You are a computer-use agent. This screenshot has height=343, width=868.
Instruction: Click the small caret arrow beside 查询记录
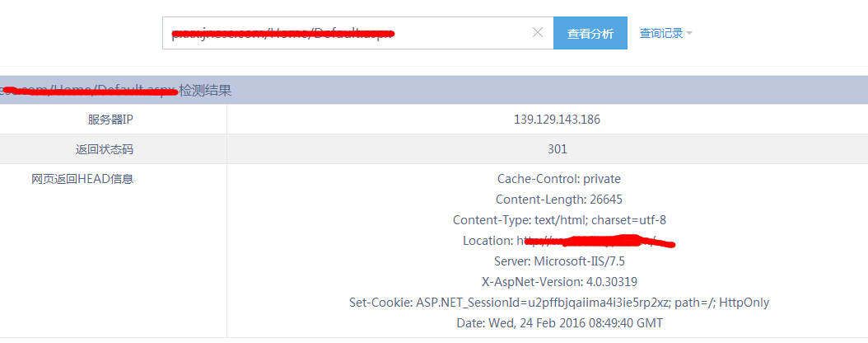pyautogui.click(x=689, y=34)
